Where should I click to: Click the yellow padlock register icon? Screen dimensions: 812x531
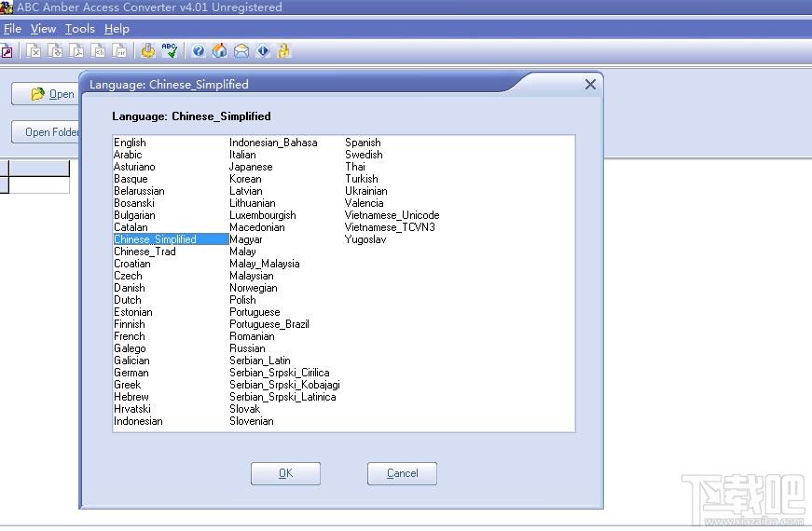(283, 50)
